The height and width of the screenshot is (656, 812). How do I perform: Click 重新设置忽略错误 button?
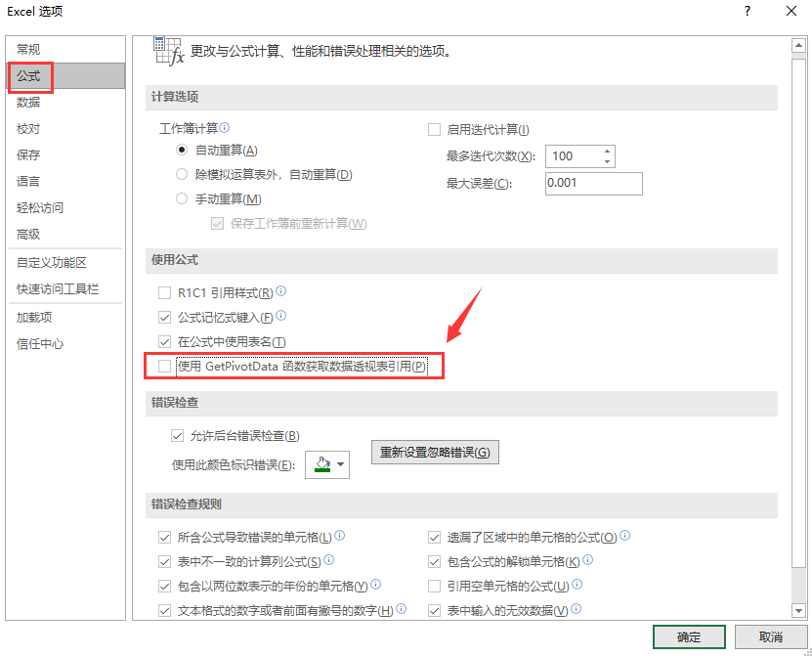435,453
